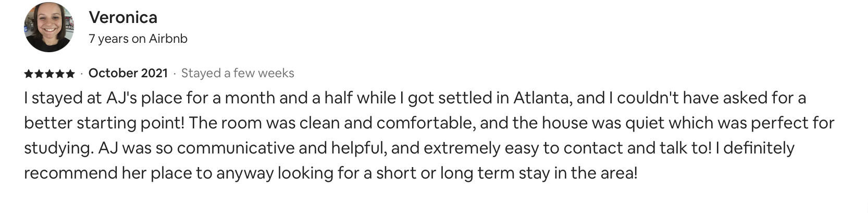
Task: Click the word "studying" in the review
Action: pos(58,148)
